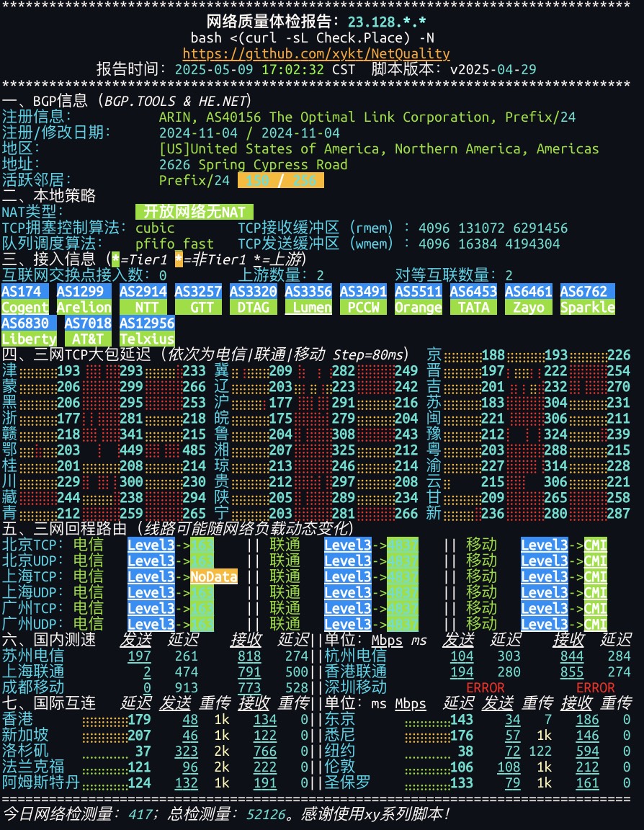
Task: Select the queue discipline value pfifo_fast
Action: [x=174, y=244]
